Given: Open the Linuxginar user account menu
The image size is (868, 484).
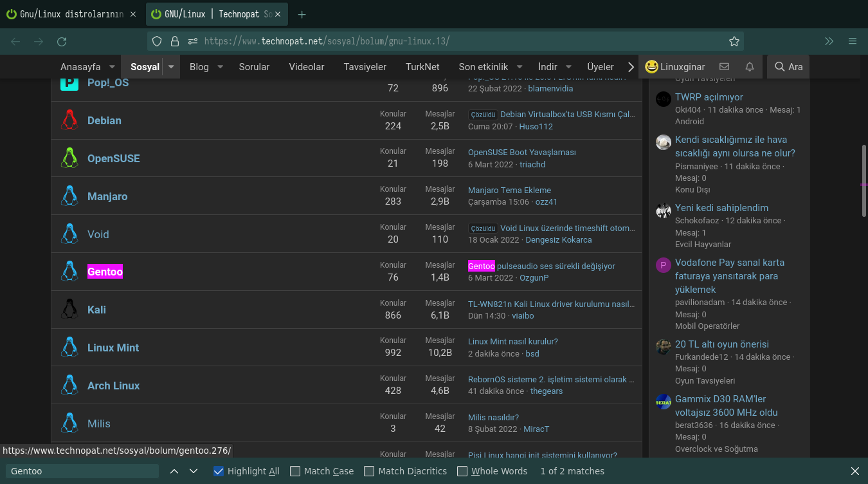Looking at the screenshot, I should coord(675,66).
